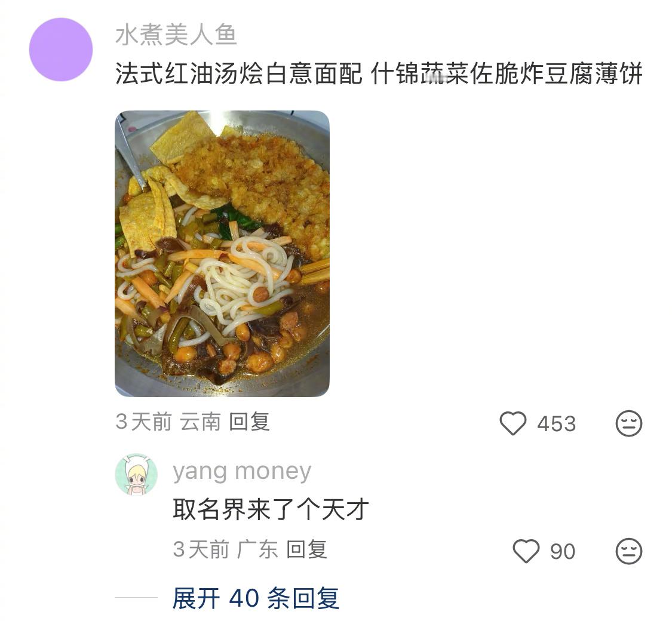This screenshot has width=672, height=621.
Task: Open yang money's cartoon avatar
Action: click(x=136, y=475)
